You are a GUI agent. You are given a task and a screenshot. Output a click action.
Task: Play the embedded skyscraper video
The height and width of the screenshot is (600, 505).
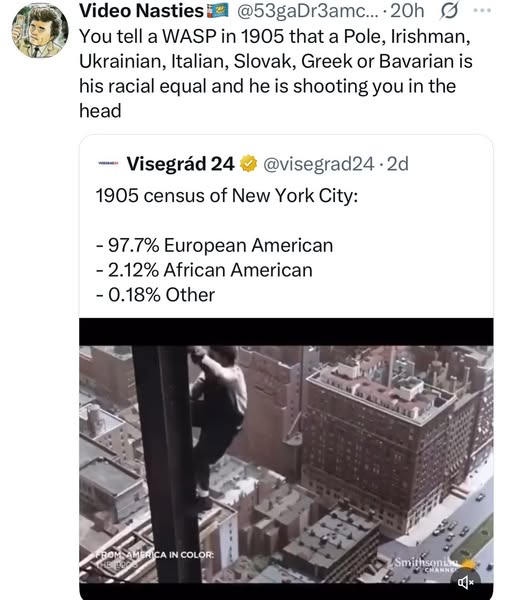coord(286,456)
